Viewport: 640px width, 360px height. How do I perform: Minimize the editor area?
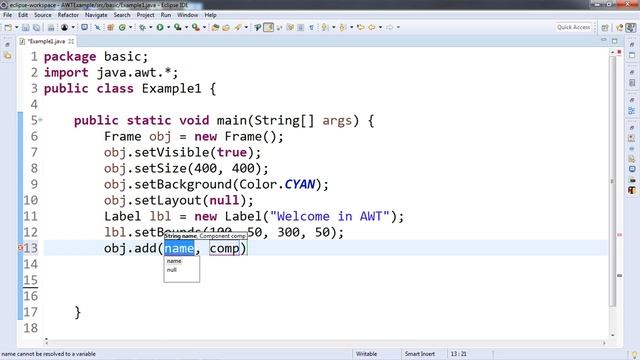point(604,40)
